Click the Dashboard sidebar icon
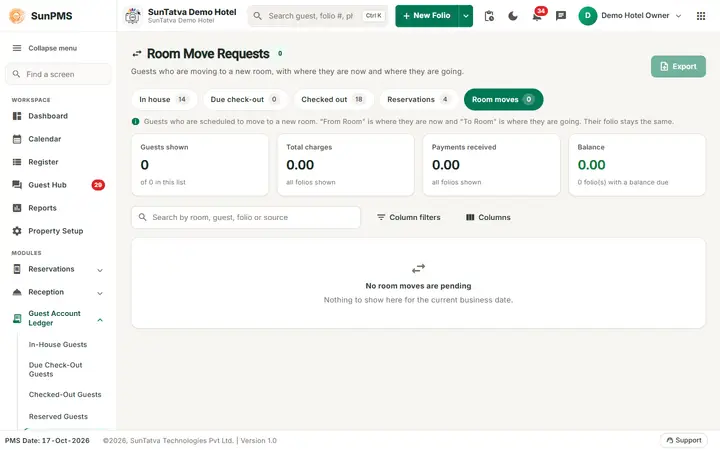The width and height of the screenshot is (720, 450). [x=17, y=116]
